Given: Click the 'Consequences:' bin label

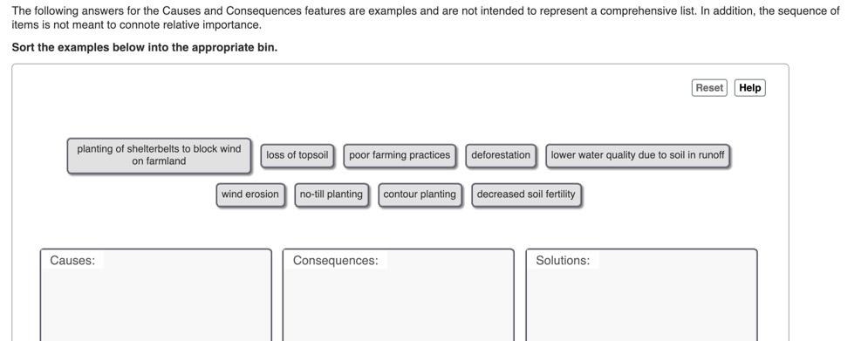Looking at the screenshot, I should point(336,261).
